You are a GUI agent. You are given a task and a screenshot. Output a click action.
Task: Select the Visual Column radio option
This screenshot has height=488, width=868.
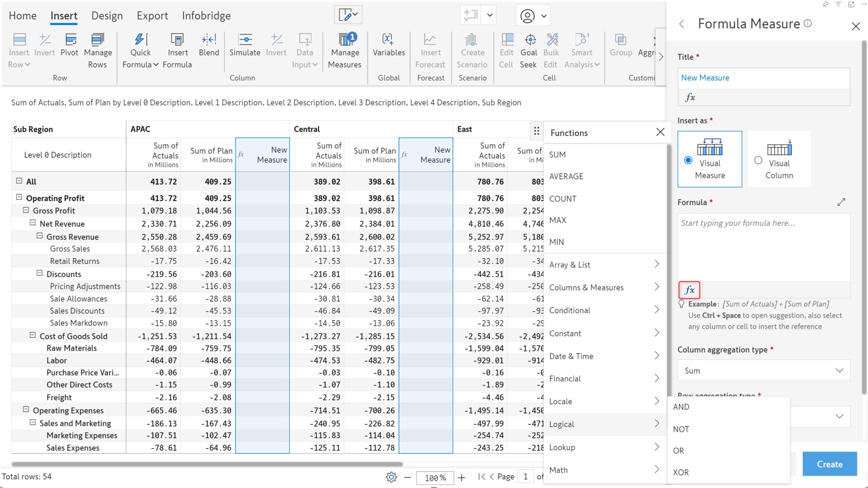click(x=758, y=160)
